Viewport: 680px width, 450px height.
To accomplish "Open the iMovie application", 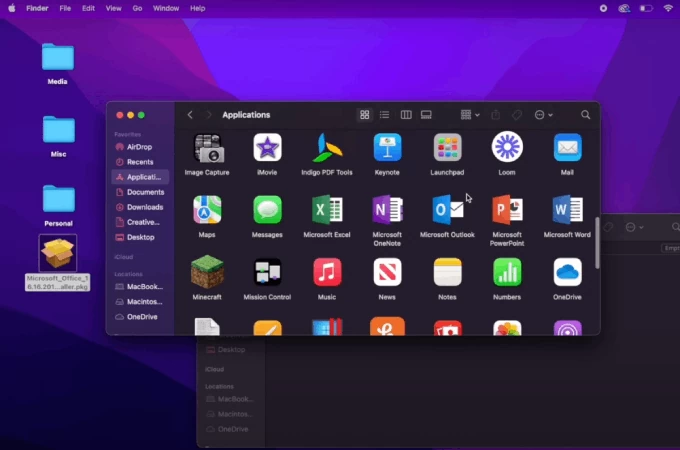I will tap(267, 148).
